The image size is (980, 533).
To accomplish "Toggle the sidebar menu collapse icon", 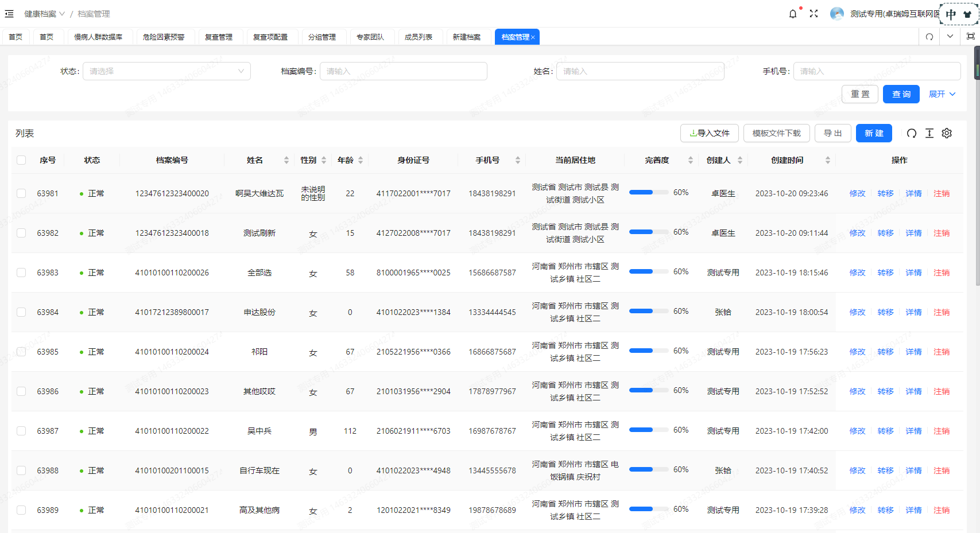I will (x=9, y=14).
